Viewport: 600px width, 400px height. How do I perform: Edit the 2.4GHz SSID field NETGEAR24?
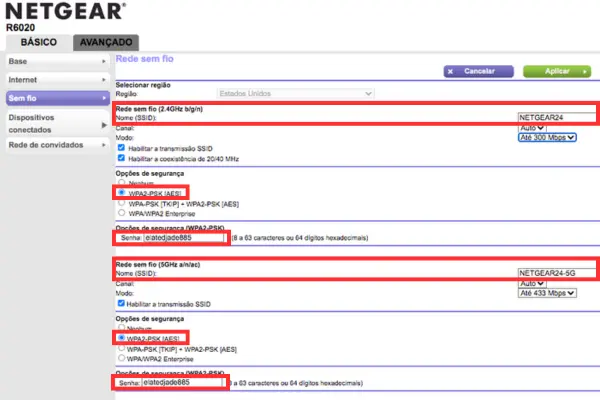(x=557, y=117)
